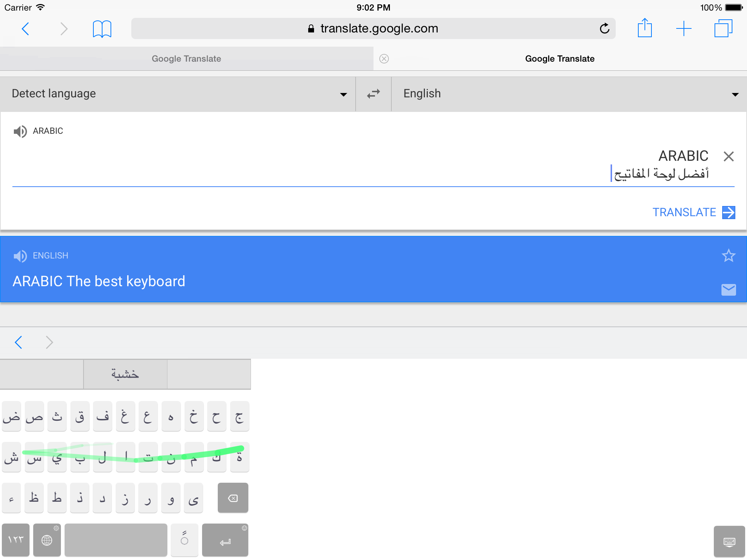Tap the Safari share icon
747x560 pixels.
645,28
